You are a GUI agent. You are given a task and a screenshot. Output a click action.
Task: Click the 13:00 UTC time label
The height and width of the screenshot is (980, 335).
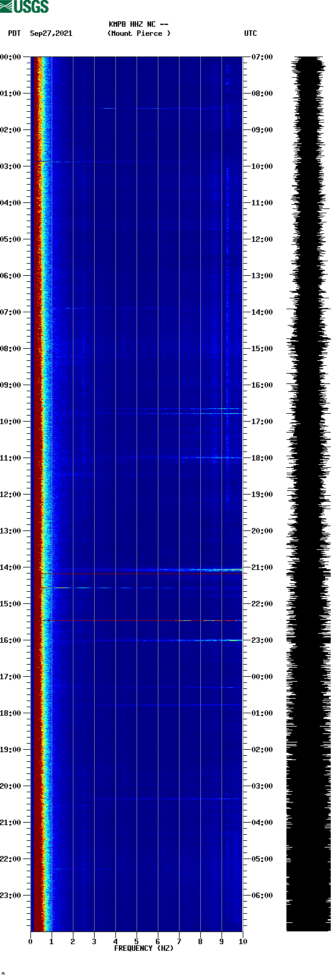click(x=262, y=276)
